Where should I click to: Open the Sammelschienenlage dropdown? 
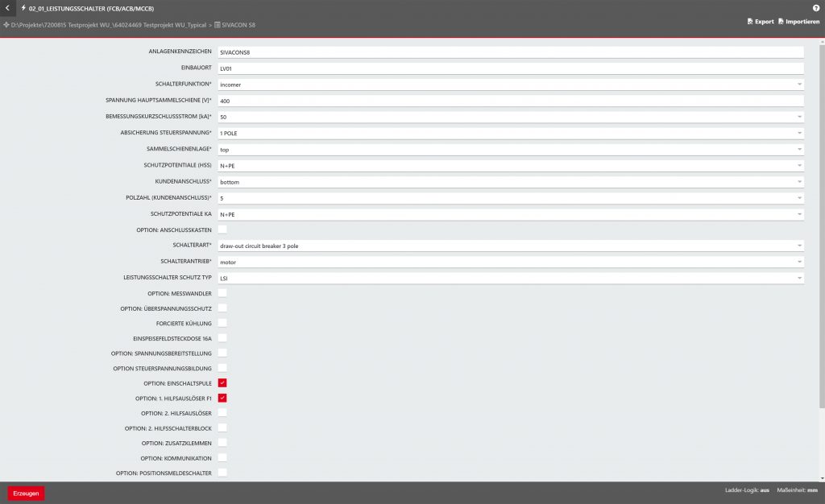(x=511, y=149)
